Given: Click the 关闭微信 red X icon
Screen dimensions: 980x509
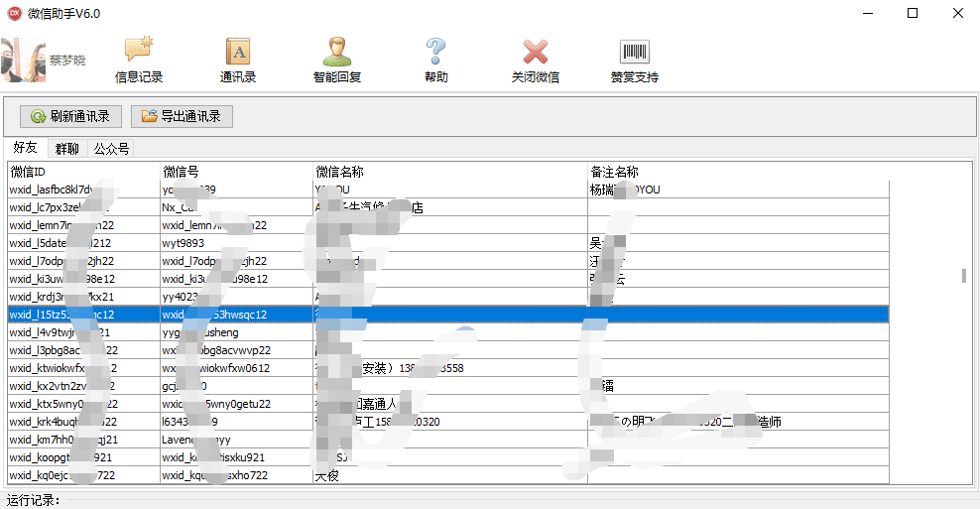Looking at the screenshot, I should 536,52.
